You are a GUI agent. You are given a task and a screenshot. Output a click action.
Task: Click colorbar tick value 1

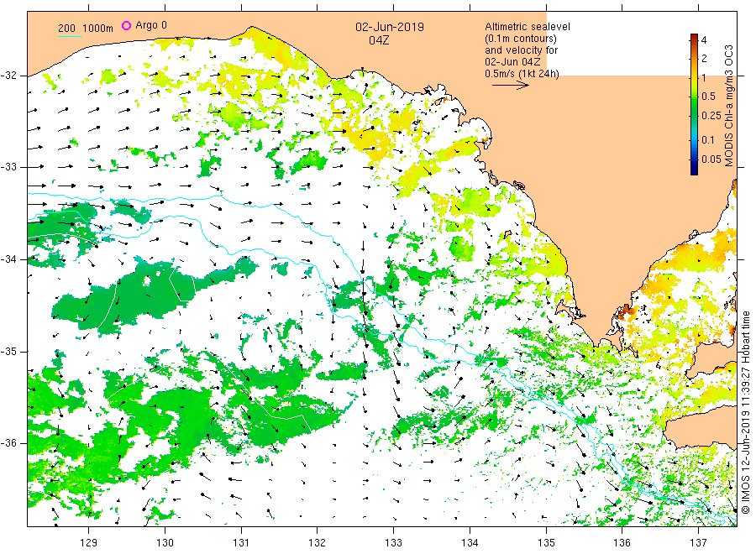click(704, 77)
